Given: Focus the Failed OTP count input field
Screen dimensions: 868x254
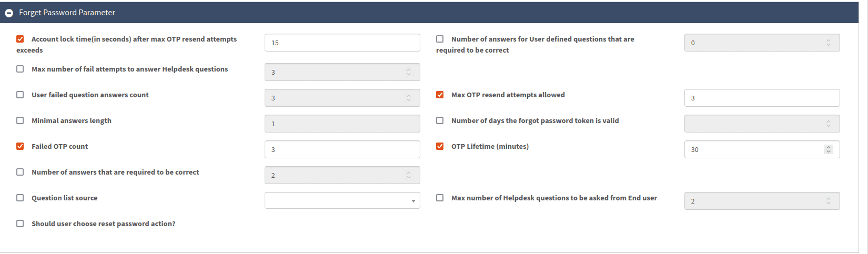Looking at the screenshot, I should (342, 149).
